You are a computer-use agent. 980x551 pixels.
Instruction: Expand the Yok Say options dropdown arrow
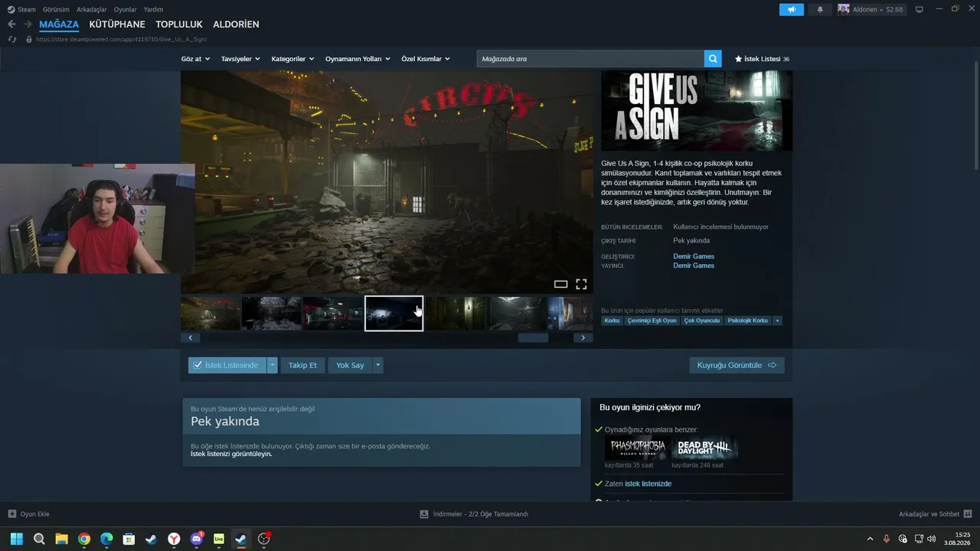tap(377, 365)
